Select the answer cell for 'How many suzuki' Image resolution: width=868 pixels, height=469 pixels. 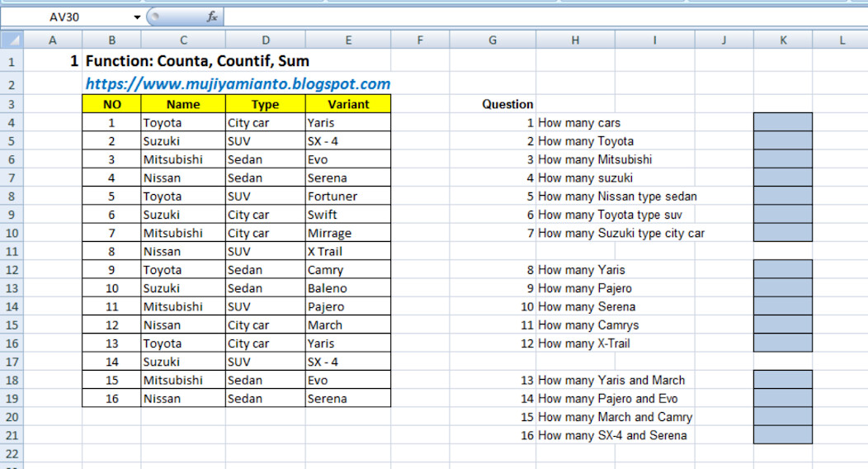(783, 178)
